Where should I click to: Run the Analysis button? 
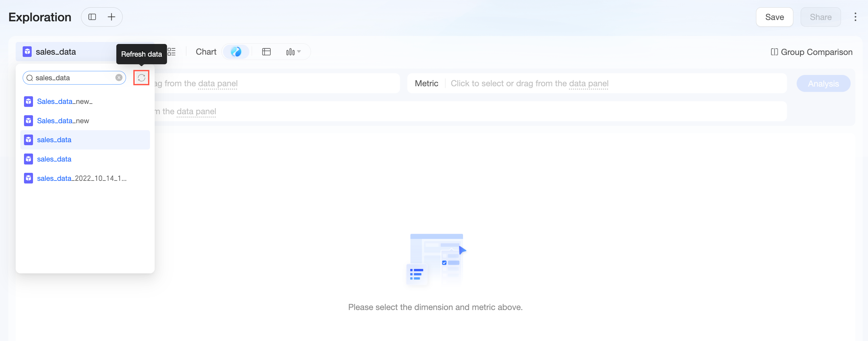click(823, 84)
